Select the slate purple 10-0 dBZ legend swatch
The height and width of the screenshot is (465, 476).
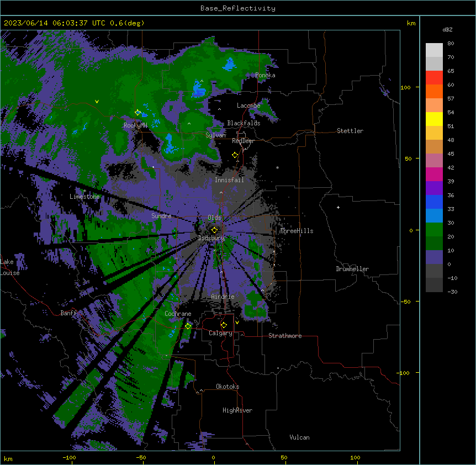coord(434,257)
